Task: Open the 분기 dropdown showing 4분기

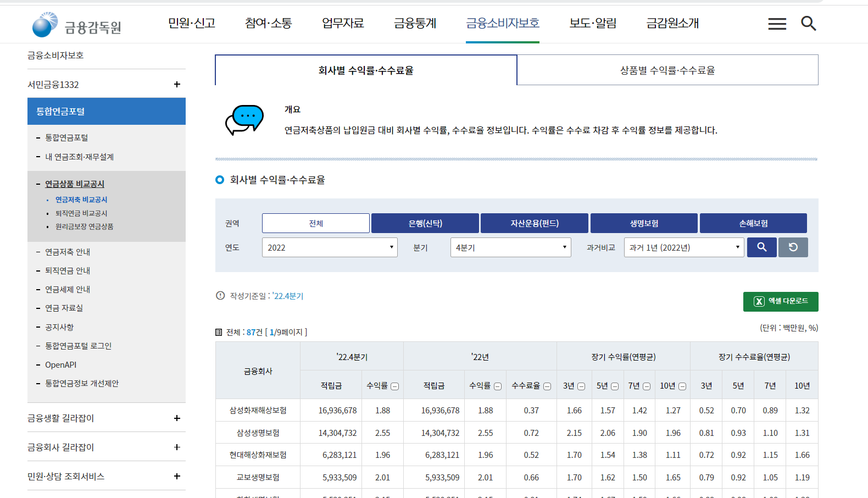Action: click(511, 247)
